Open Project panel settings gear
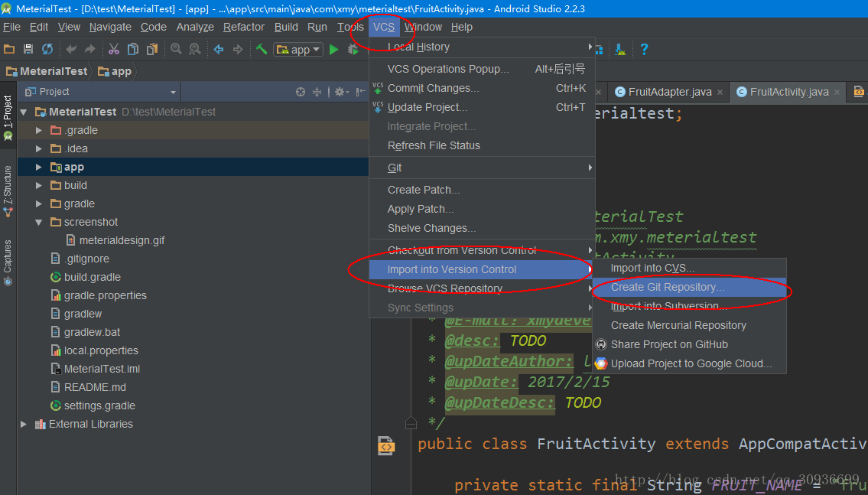Image resolution: width=868 pixels, height=495 pixels. pos(341,92)
